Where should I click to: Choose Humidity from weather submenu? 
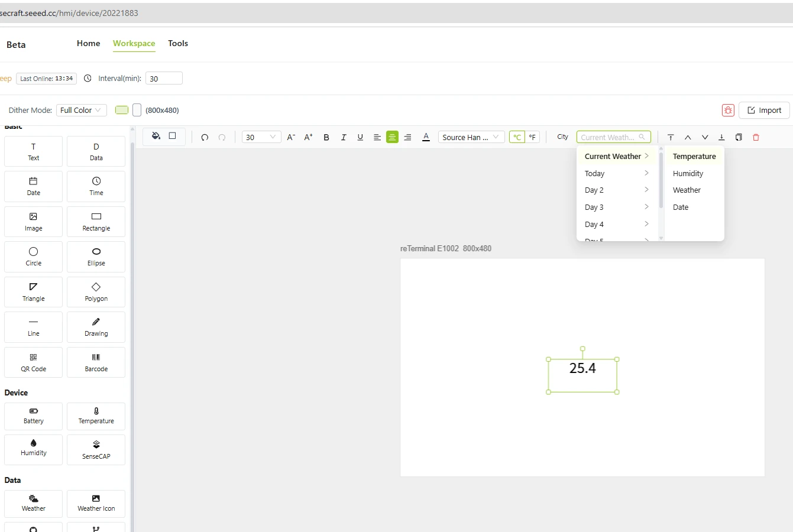coord(688,174)
